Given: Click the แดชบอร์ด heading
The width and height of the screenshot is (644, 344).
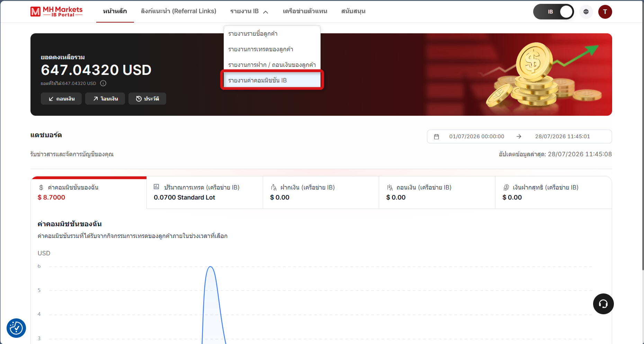Looking at the screenshot, I should coord(46,135).
